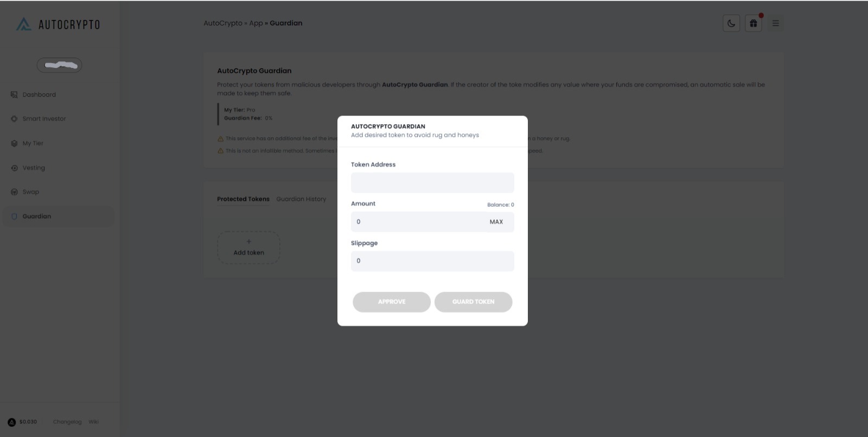Select the Protected Tokens tab

pos(243,199)
